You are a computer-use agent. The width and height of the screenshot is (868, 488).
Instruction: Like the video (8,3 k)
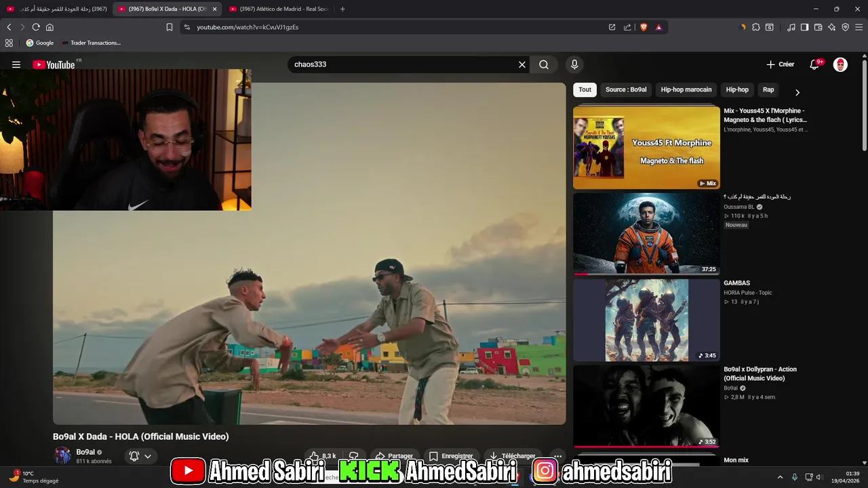[x=323, y=456]
